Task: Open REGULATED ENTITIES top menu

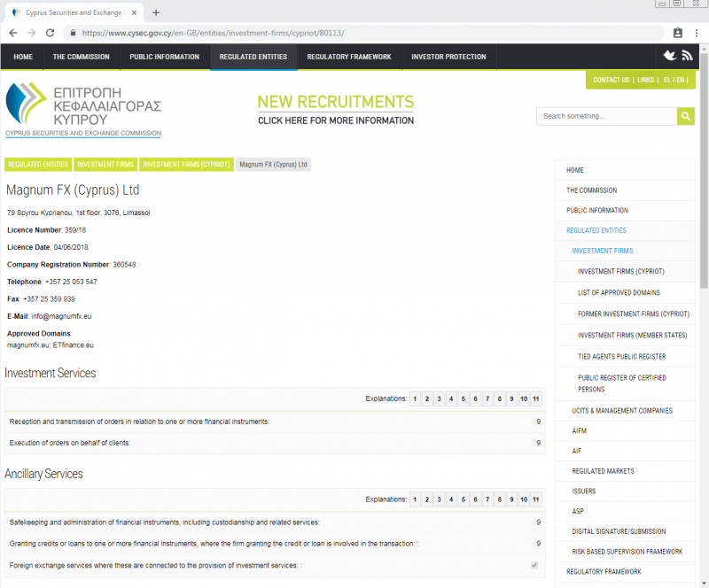Action: (253, 57)
